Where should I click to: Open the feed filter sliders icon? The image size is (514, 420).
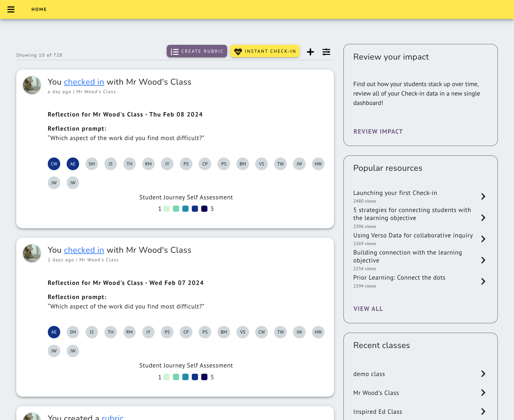pos(326,52)
